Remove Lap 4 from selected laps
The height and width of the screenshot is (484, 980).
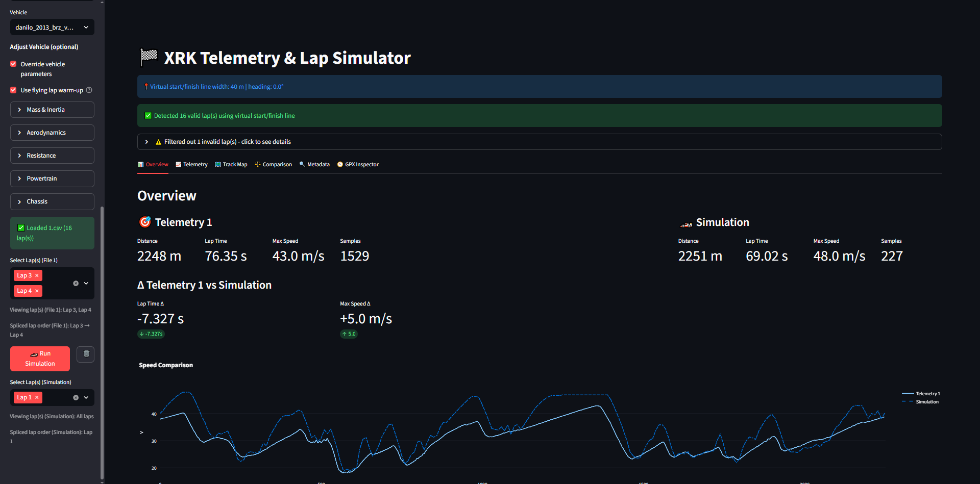coord(36,291)
